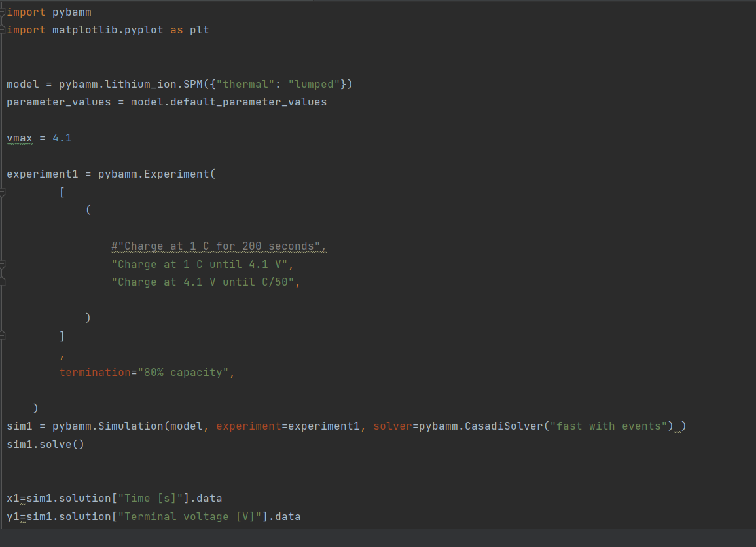Click the underlined 'vmax' variable

pyautogui.click(x=19, y=138)
